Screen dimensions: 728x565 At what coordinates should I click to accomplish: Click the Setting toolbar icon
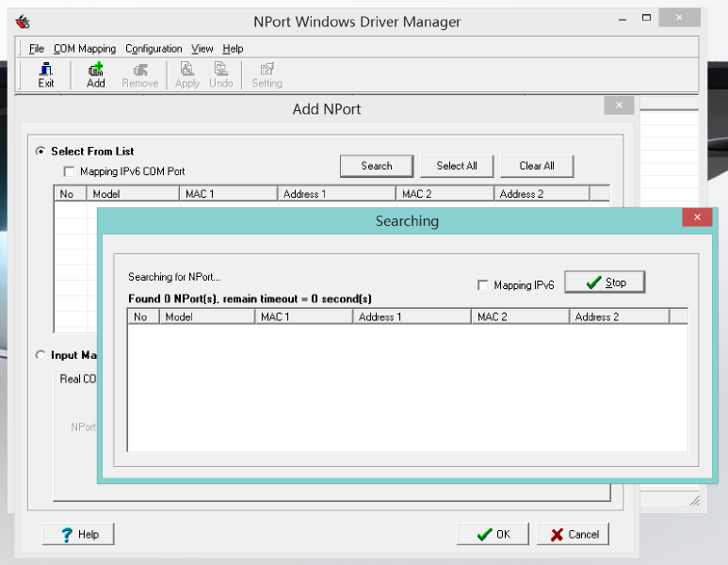pos(267,75)
